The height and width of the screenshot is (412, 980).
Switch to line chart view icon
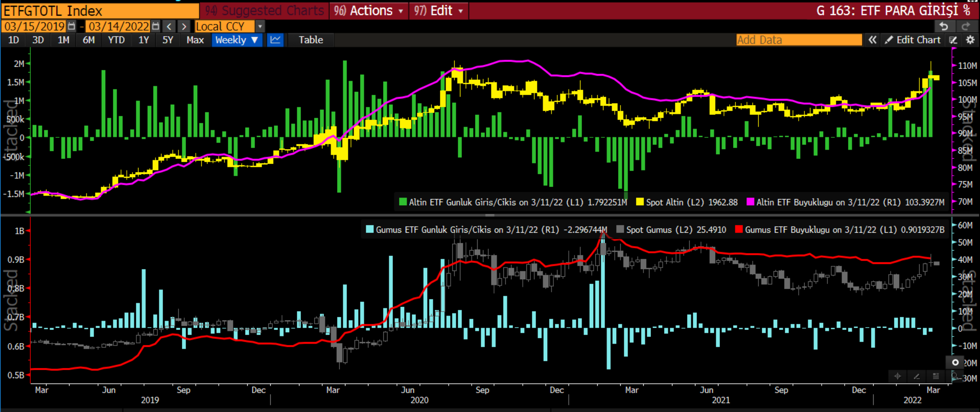pyautogui.click(x=275, y=40)
